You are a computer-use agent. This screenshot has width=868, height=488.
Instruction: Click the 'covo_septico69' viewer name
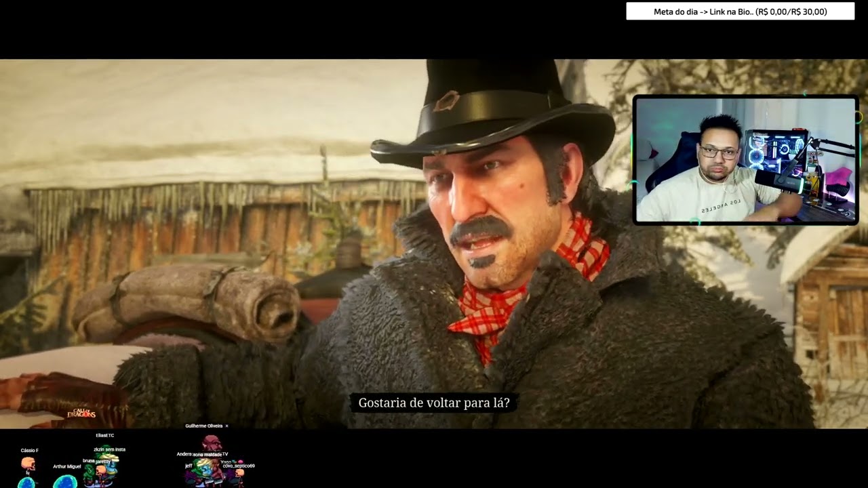(x=239, y=466)
